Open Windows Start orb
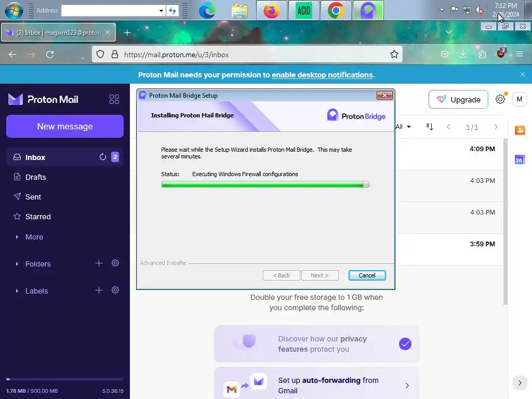The width and height of the screenshot is (532, 399). [14, 10]
